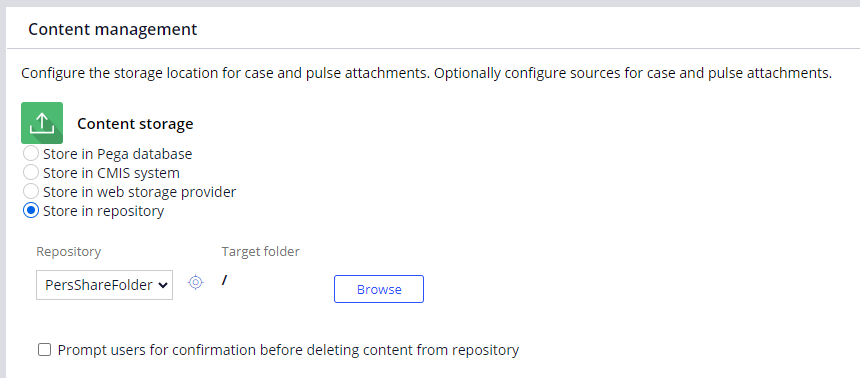Pick the Store in repository radio button
Screen dimensions: 860x378
(x=31, y=211)
